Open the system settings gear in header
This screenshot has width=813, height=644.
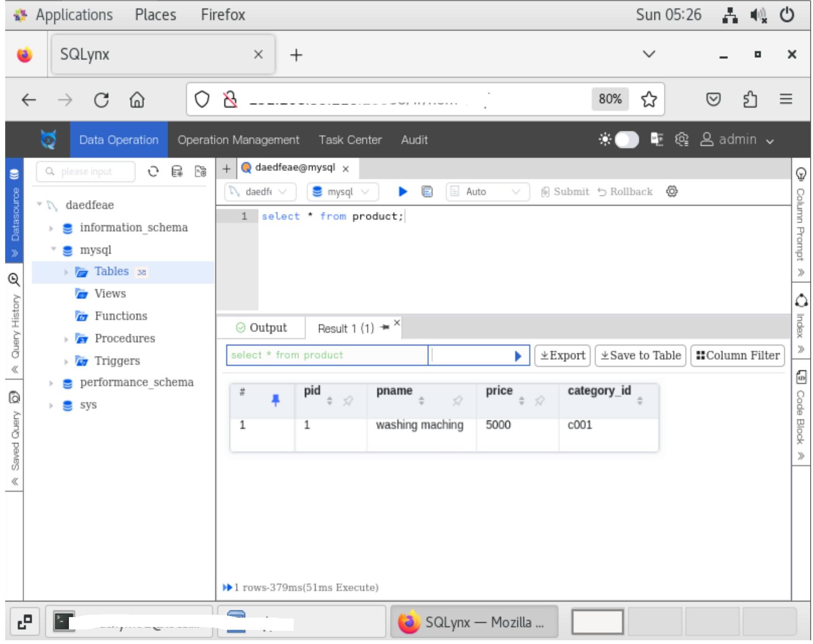tap(681, 139)
